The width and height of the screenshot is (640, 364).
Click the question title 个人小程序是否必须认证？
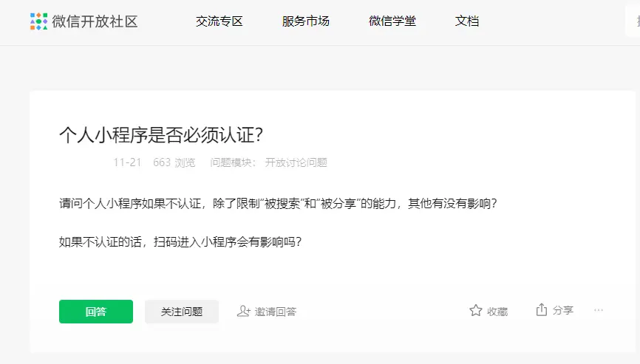161,135
